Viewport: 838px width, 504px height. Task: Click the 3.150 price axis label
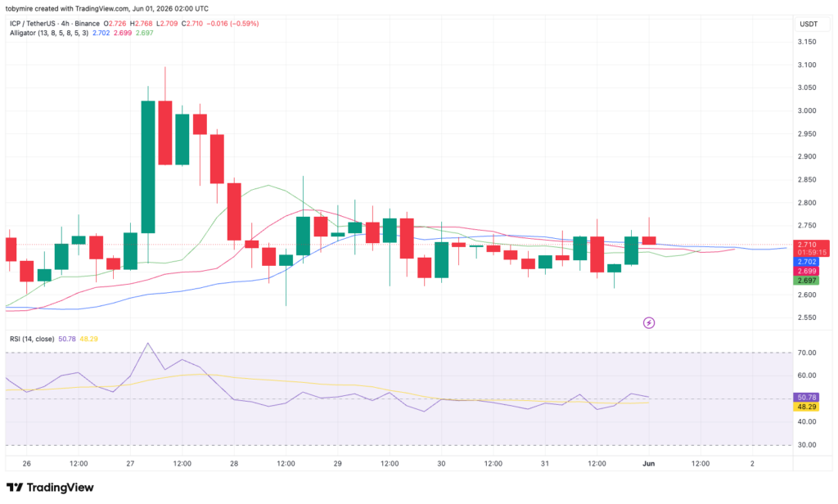point(806,43)
